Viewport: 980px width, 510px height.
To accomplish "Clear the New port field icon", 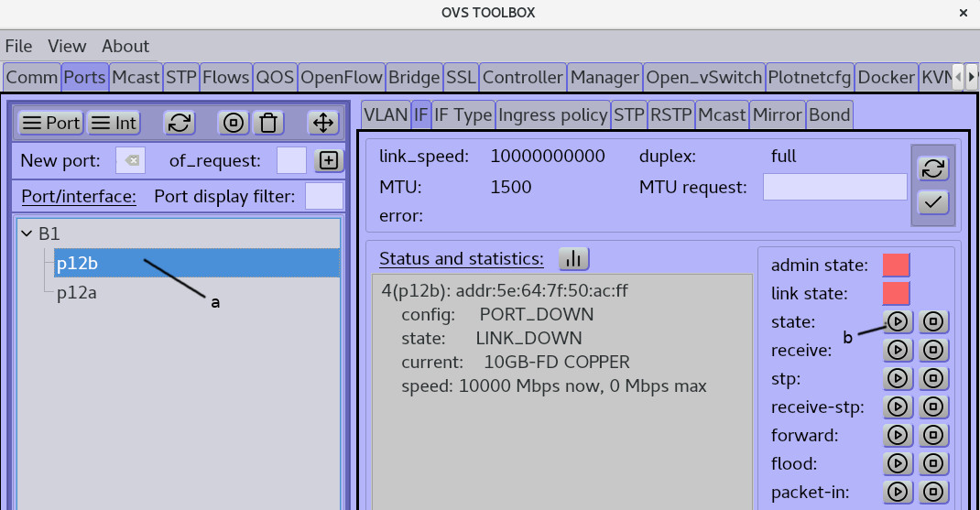I will [x=131, y=160].
